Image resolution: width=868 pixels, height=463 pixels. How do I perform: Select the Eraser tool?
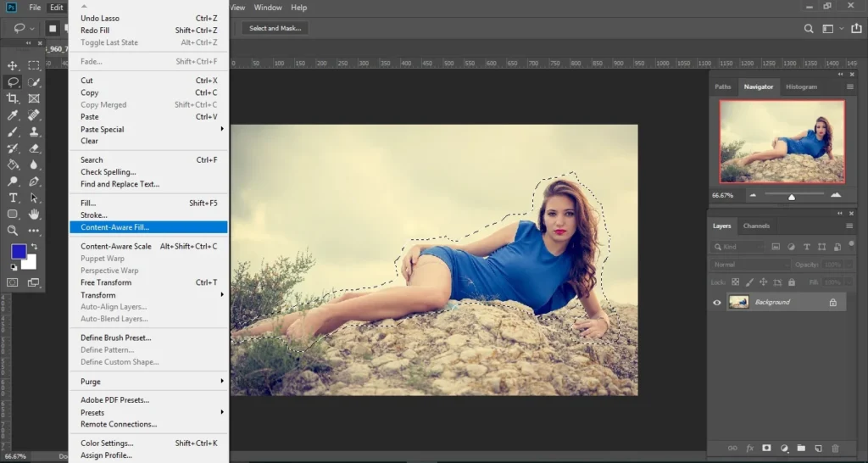34,148
